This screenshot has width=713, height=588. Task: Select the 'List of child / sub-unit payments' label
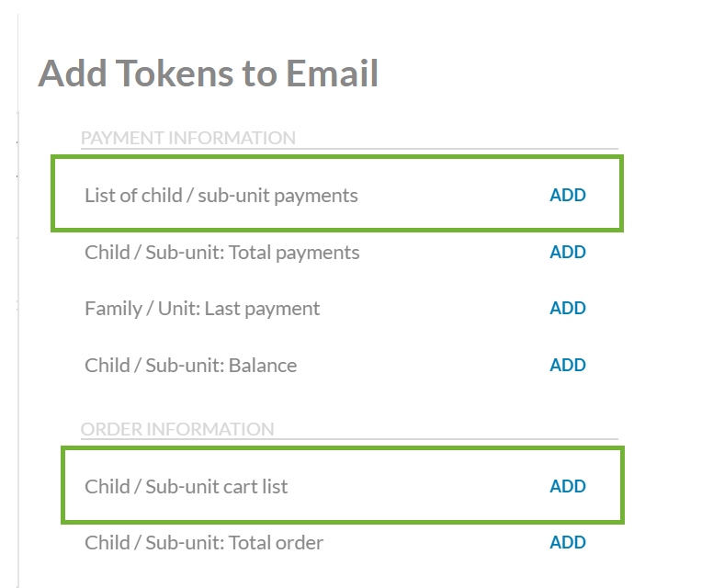coord(221,195)
